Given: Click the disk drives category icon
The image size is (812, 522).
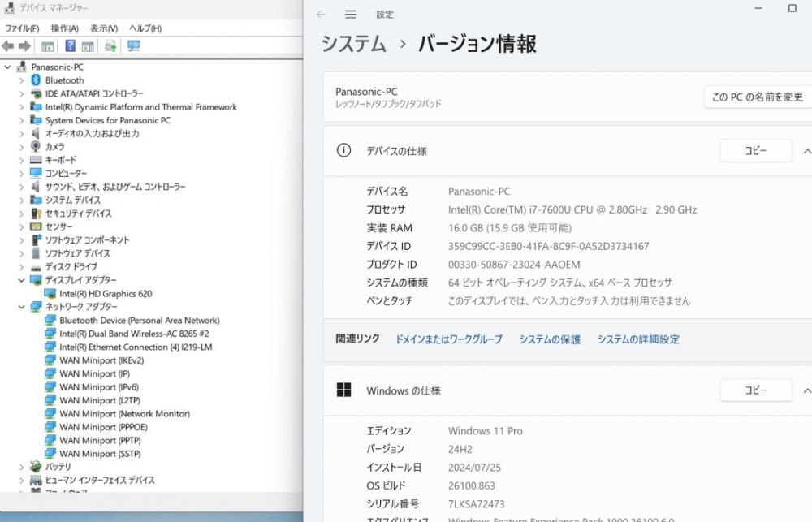Looking at the screenshot, I should 36,267.
